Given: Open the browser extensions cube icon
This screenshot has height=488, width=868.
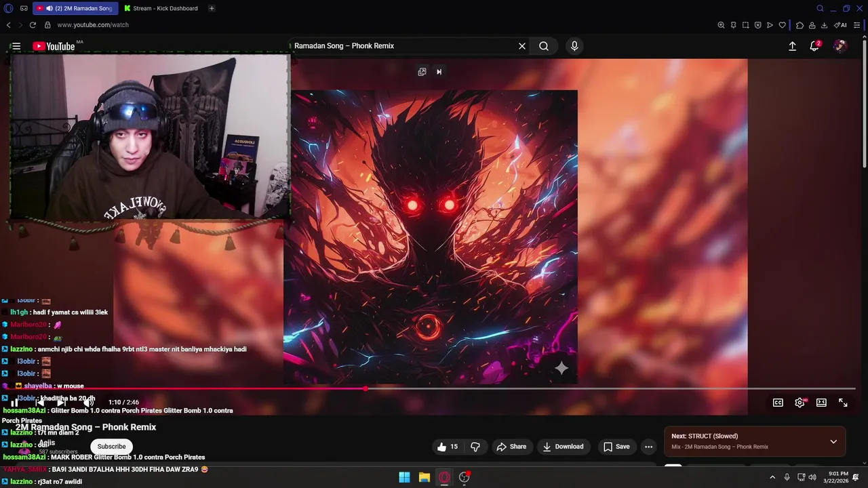Looking at the screenshot, I should tap(800, 25).
